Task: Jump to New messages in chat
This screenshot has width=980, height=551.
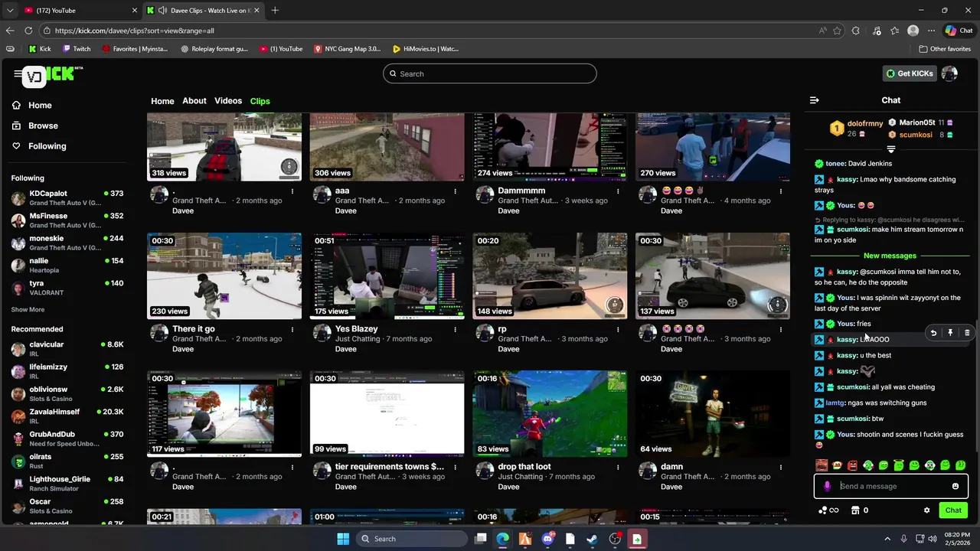Action: 890,256
